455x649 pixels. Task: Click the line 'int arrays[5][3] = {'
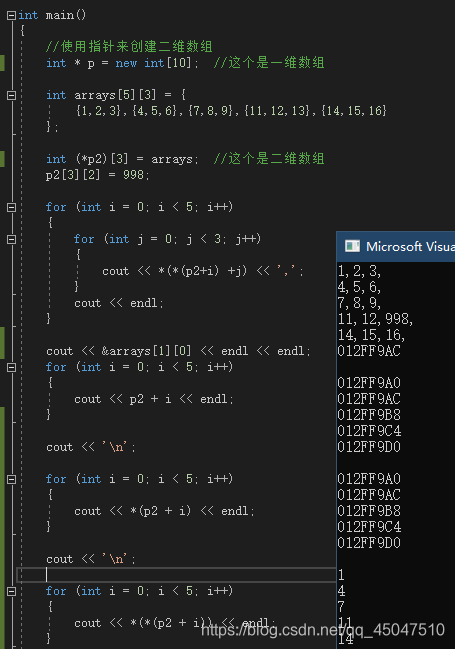116,95
